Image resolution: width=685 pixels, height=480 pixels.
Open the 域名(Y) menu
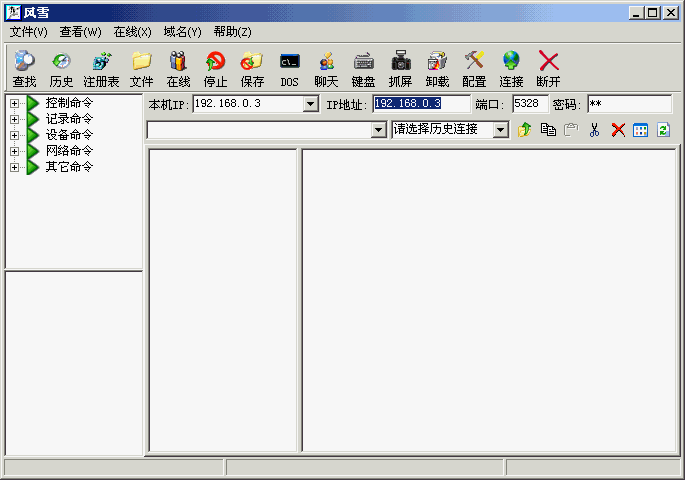point(182,32)
